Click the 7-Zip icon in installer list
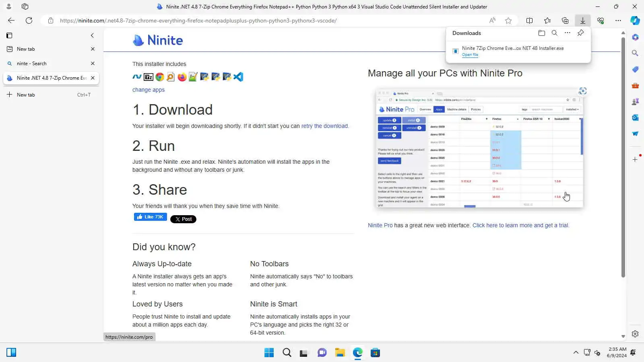 [x=149, y=77]
